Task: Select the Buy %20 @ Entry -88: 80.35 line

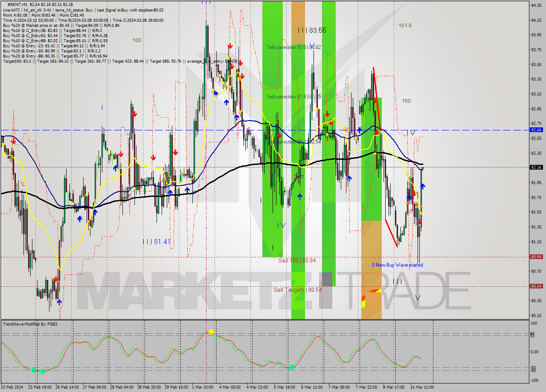Action: 55,56
